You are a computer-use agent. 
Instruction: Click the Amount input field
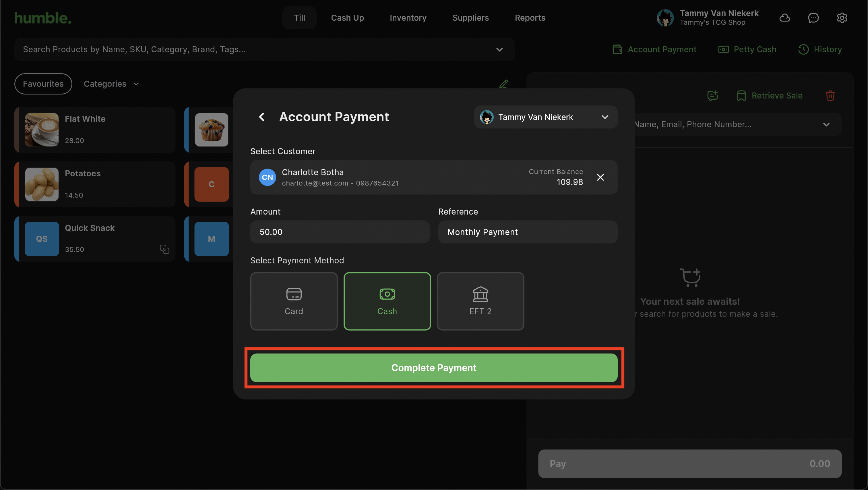(x=340, y=232)
